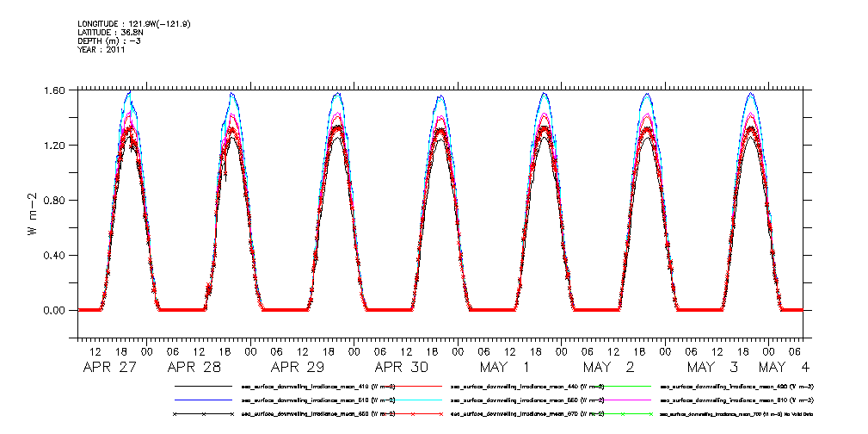Click the legend label beside the cyan line
The height and width of the screenshot is (434, 868).
pyautogui.click(x=527, y=400)
